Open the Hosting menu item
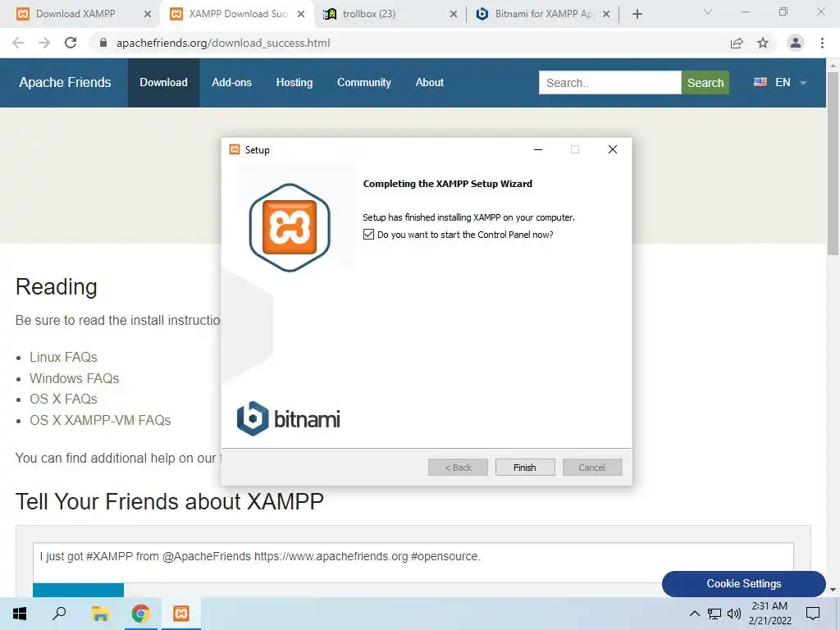840x630 pixels. pos(294,83)
